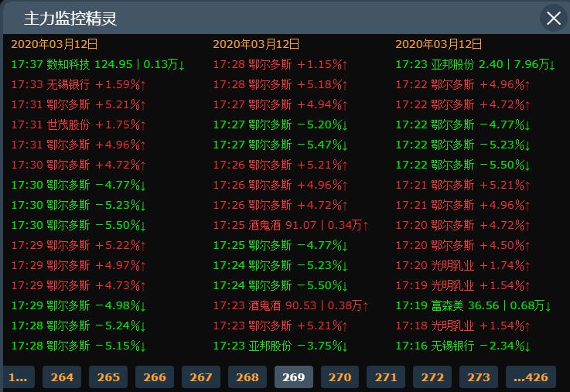Select 17:27 鄂尔多斯 +4.94% row
Screen dimensions: 570x392
coord(280,104)
